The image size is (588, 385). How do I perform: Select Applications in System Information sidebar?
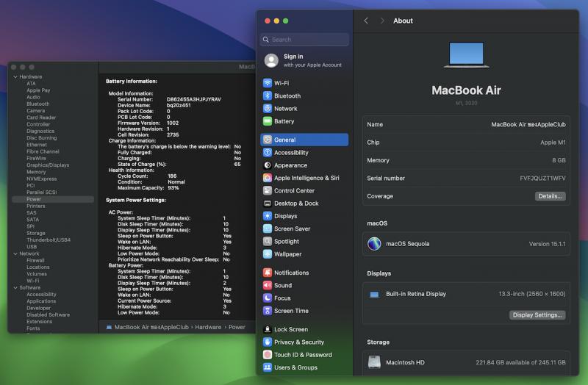(41, 301)
